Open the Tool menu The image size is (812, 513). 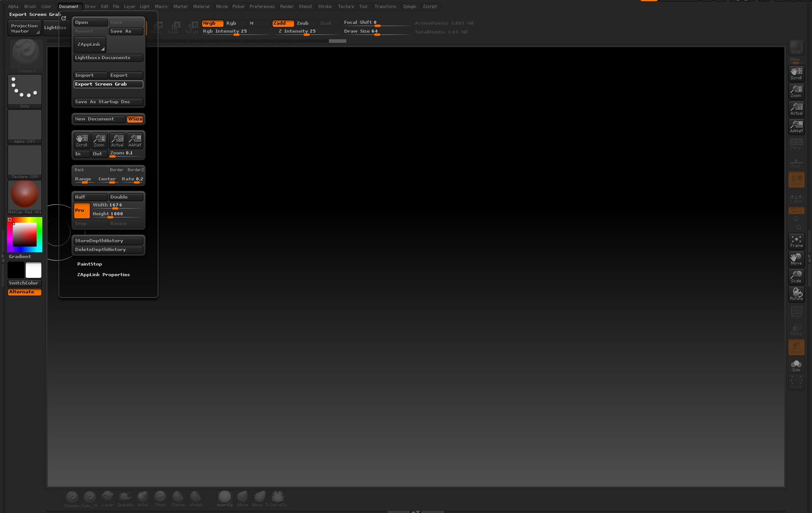tap(363, 7)
